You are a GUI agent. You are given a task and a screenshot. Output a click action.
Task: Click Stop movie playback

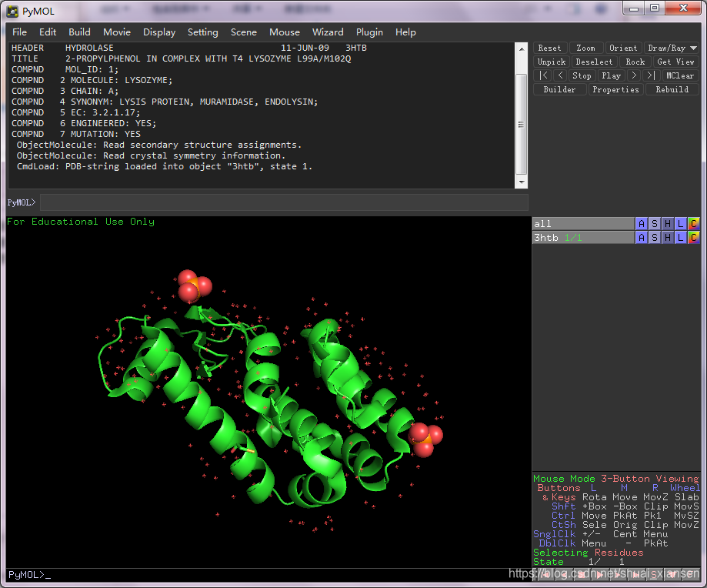tap(582, 75)
